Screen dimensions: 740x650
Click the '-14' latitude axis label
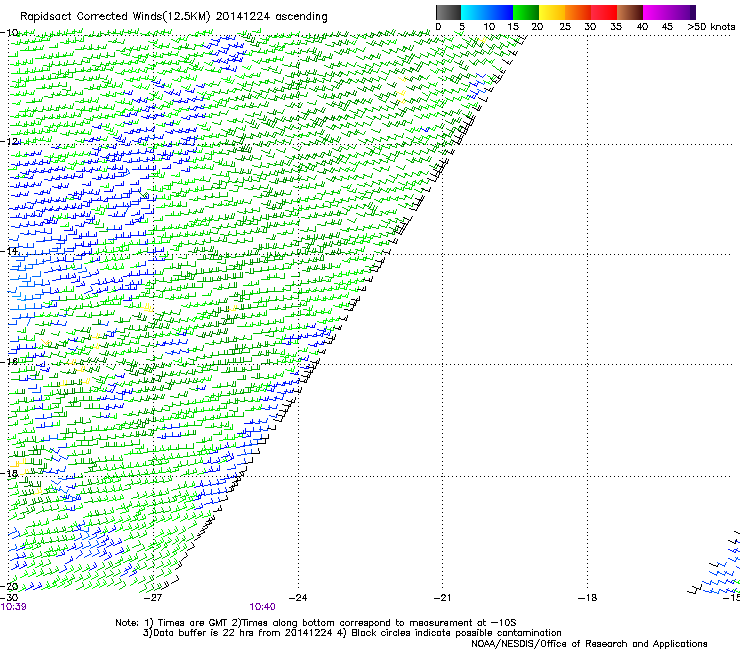click(x=9, y=251)
